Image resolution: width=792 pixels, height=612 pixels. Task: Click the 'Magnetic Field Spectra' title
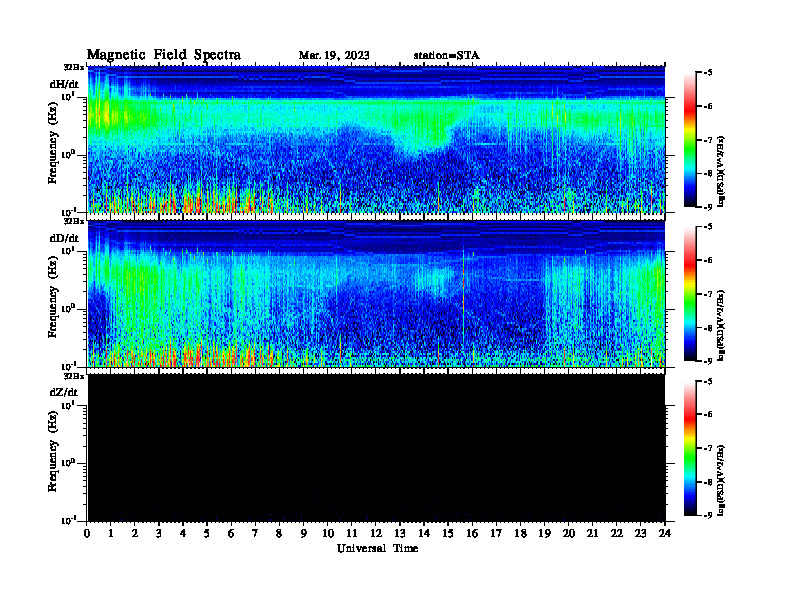tap(164, 55)
